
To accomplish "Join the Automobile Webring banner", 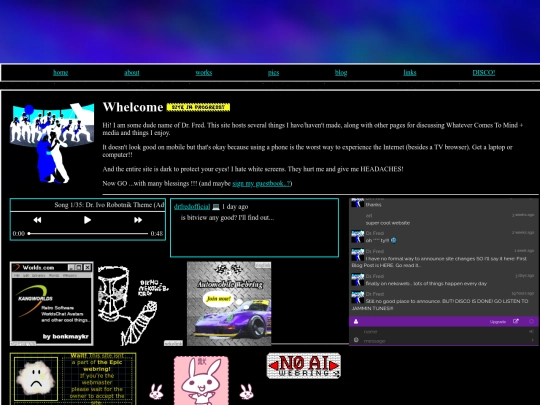I will (x=229, y=303).
